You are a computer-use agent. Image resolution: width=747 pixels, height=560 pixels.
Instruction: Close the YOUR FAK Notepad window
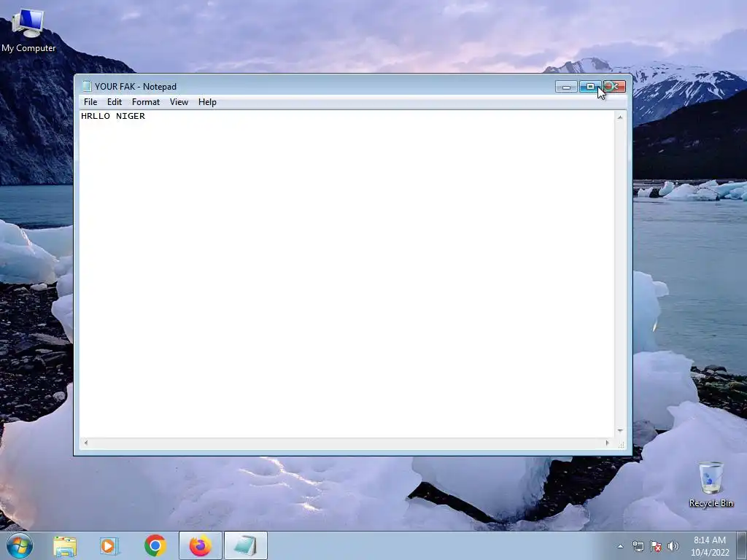[614, 87]
